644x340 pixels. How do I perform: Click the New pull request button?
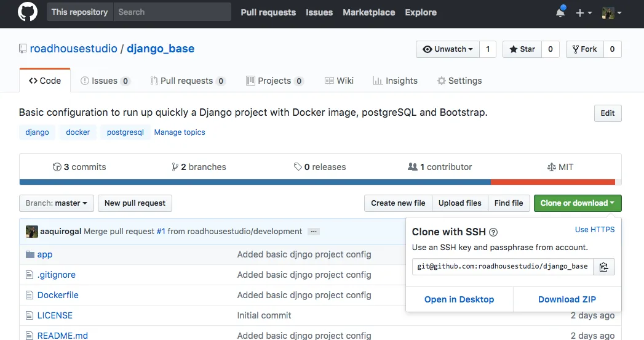click(x=135, y=203)
